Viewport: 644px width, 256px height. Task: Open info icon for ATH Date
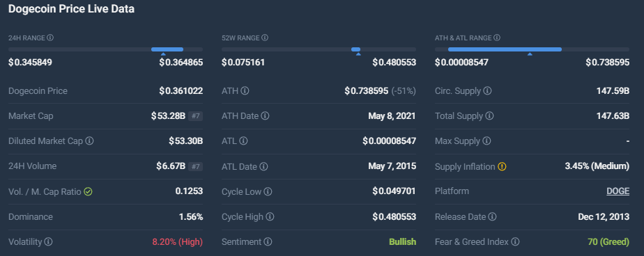[265, 116]
